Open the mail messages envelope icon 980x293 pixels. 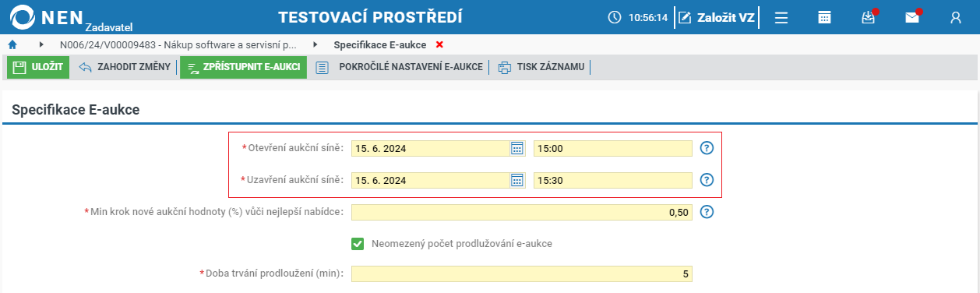point(912,17)
